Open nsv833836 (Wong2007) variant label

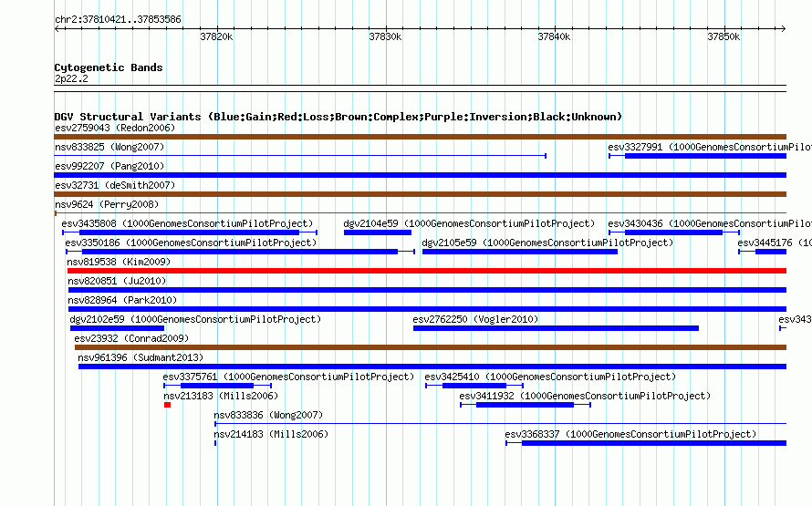pyautogui.click(x=268, y=415)
